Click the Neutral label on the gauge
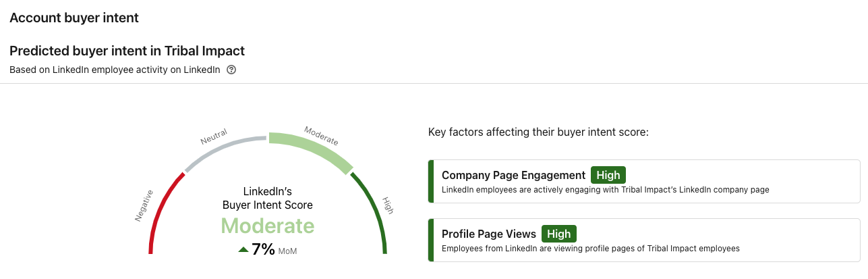 coord(214,136)
